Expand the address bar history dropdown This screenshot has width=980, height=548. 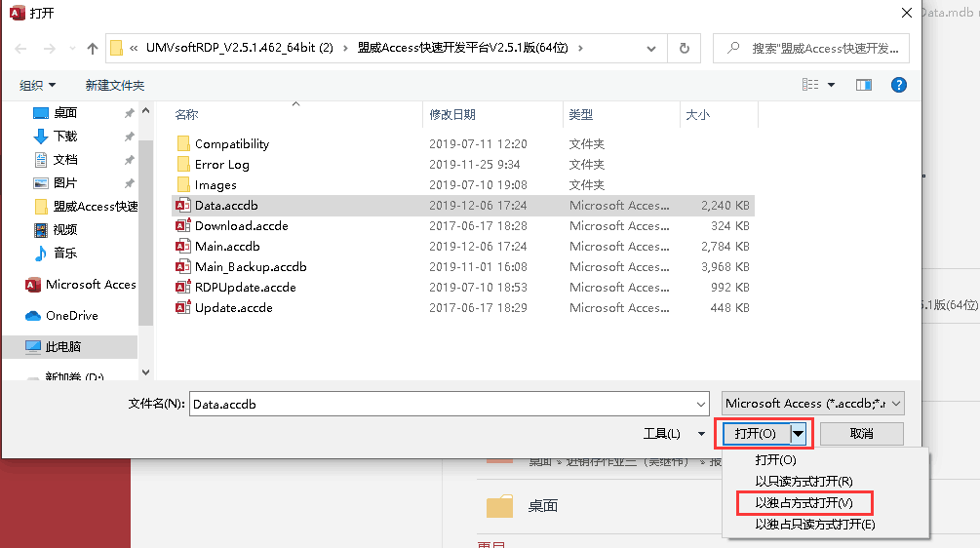click(x=651, y=48)
